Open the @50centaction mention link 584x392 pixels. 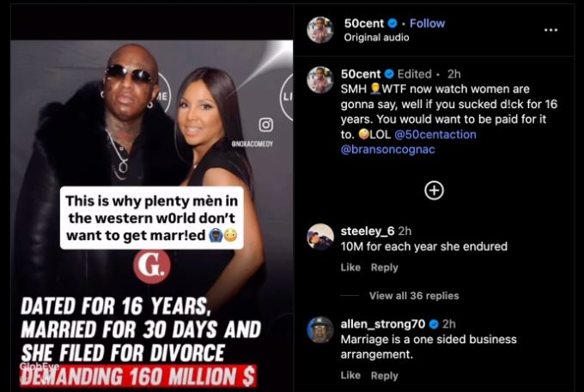[435, 135]
